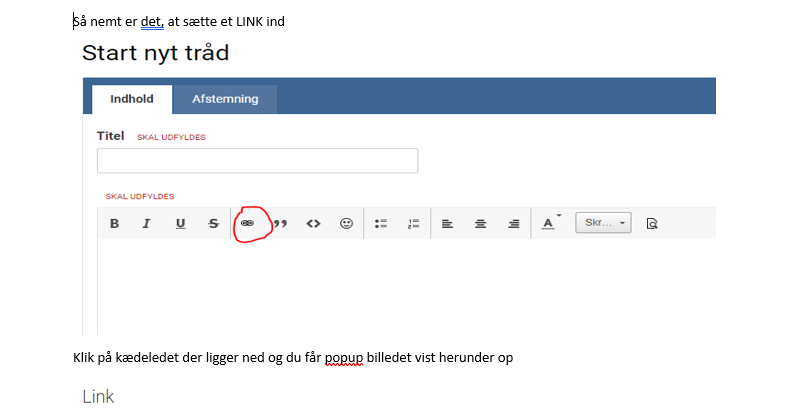Image resolution: width=786 pixels, height=415 pixels.
Task: Apply strikethrough formatting
Action: (x=213, y=224)
